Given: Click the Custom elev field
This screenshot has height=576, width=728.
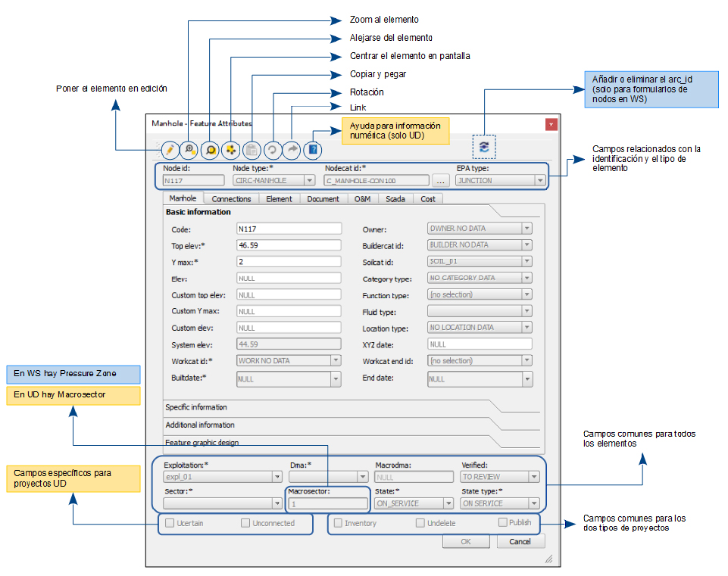Looking at the screenshot, I should coord(289,328).
